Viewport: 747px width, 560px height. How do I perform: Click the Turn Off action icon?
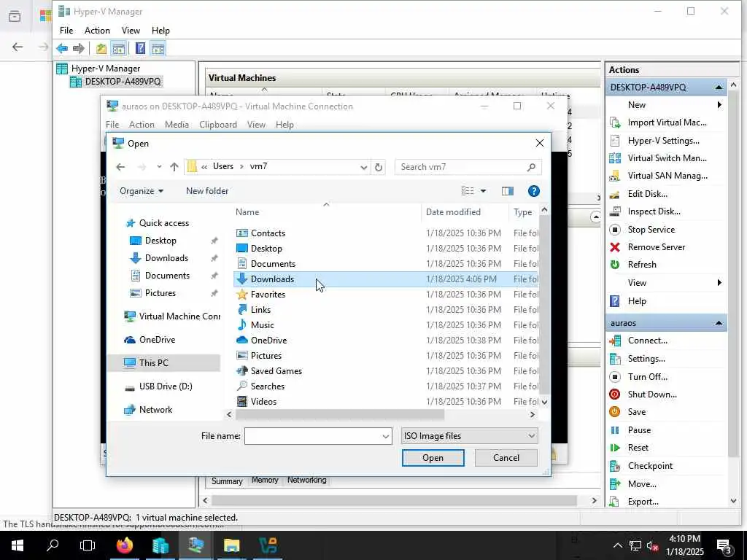pos(615,377)
